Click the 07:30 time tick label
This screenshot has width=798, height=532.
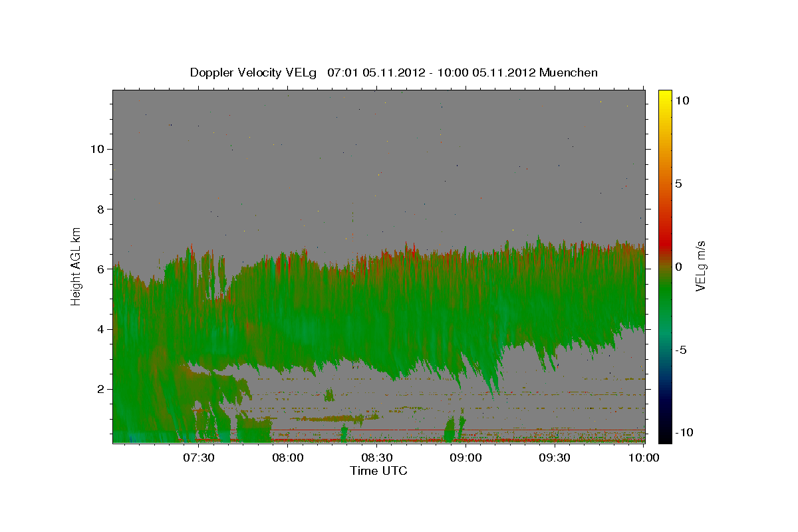(198, 458)
